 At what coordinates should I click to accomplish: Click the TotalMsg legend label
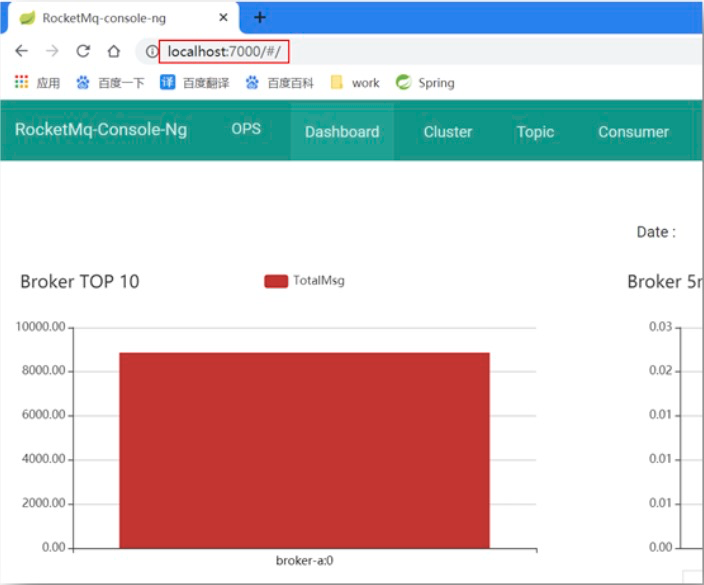pos(319,281)
